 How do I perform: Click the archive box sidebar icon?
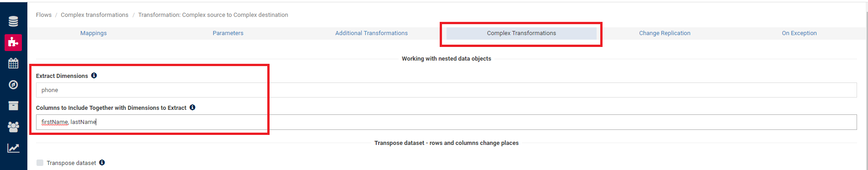[13, 106]
